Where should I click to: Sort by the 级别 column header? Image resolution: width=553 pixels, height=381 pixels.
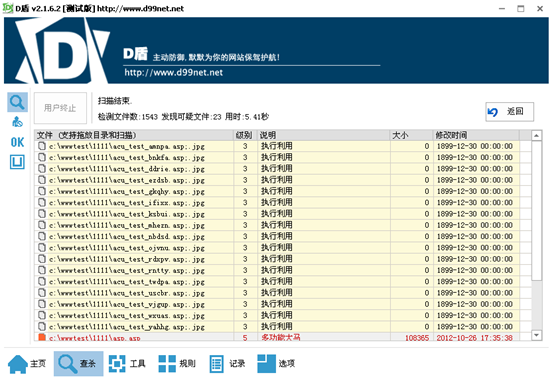tap(245, 135)
